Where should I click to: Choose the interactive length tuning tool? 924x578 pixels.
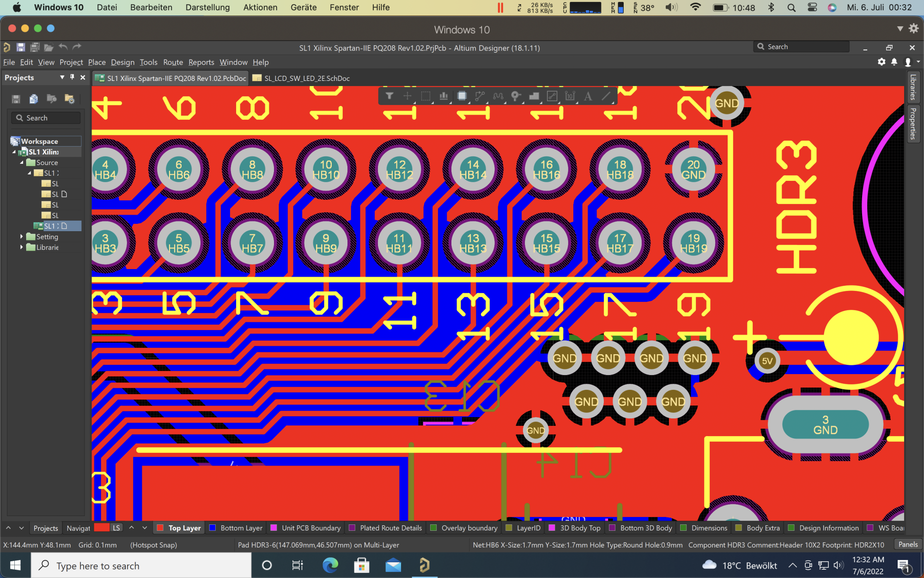coord(498,96)
